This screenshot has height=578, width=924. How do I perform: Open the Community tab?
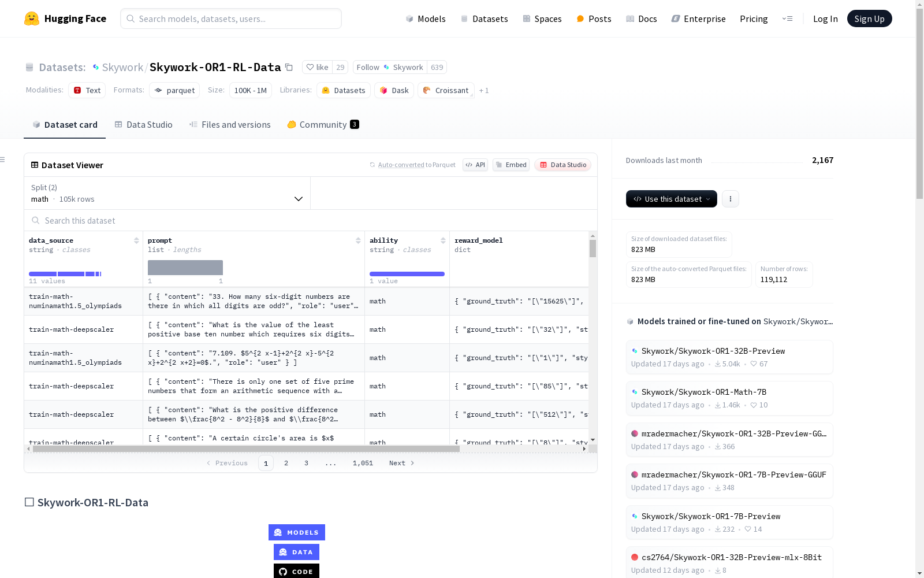coord(323,125)
